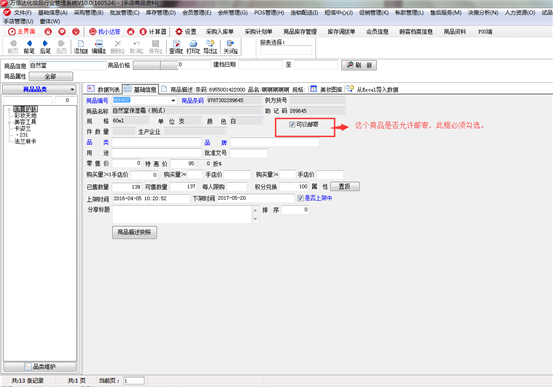The image size is (553, 387).
Task: Click the 排序 order field
Action: [x=295, y=210]
